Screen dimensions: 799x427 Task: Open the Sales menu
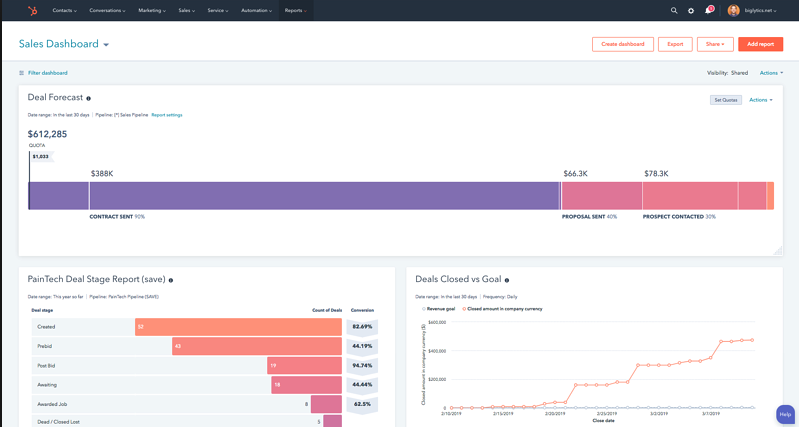187,11
